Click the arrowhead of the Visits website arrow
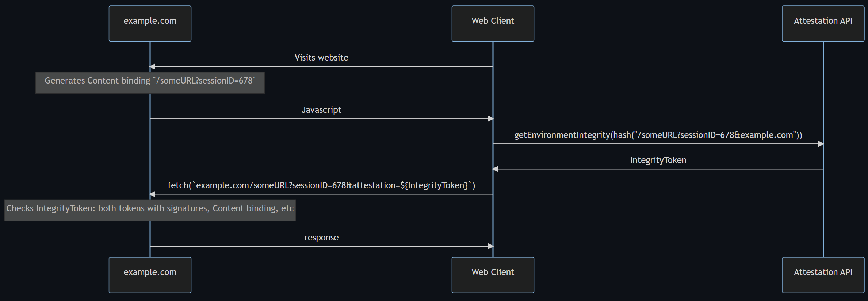868x301 pixels. tap(153, 67)
